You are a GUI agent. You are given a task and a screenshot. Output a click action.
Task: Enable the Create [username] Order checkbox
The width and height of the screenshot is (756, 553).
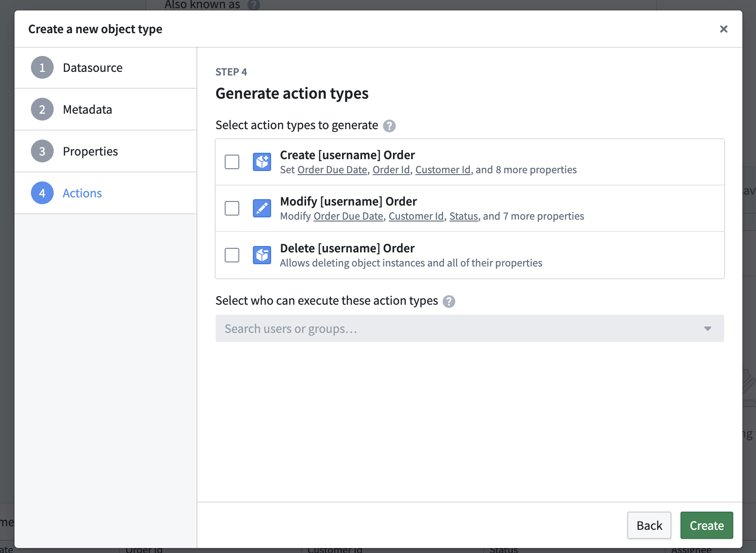232,162
